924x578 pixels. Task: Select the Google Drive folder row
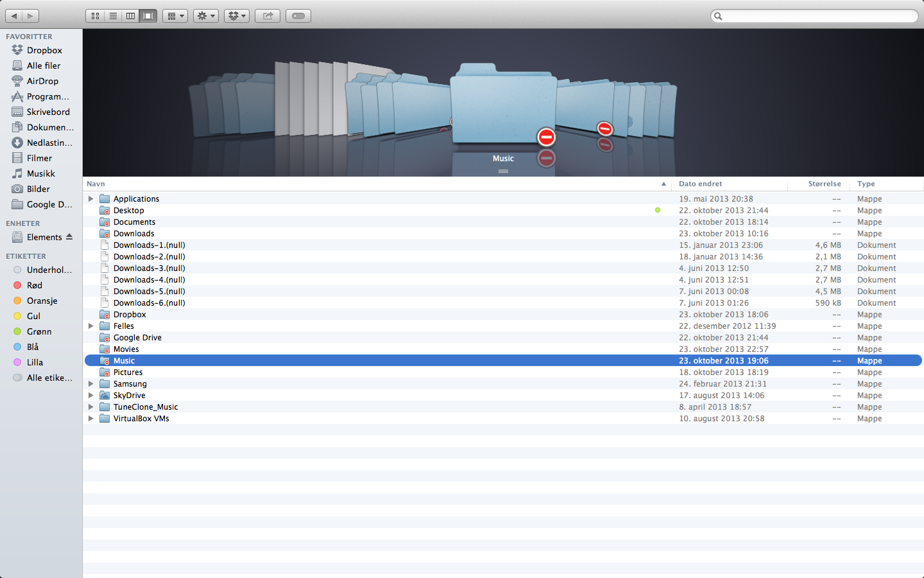[x=503, y=338]
